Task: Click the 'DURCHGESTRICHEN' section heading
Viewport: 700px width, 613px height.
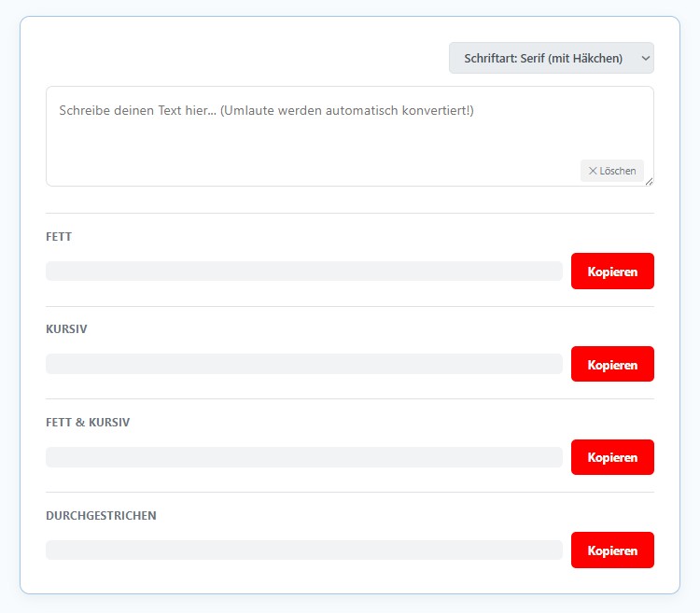Action: point(102,515)
